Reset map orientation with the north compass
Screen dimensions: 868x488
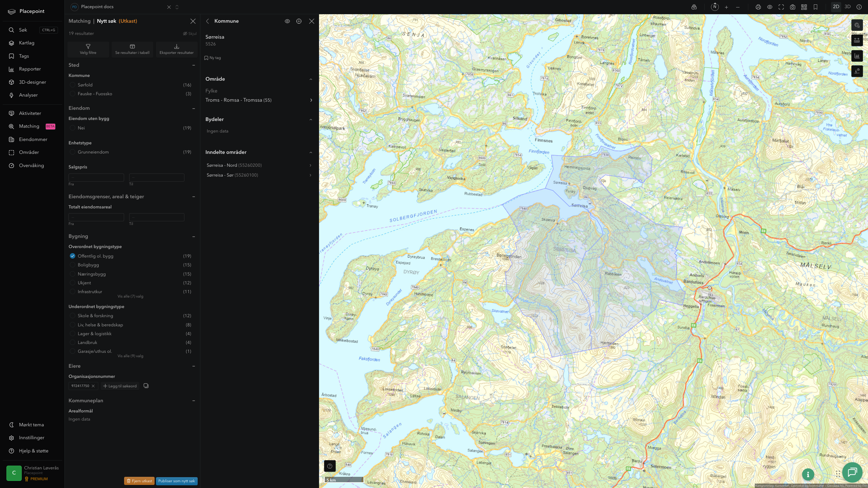tap(715, 7)
